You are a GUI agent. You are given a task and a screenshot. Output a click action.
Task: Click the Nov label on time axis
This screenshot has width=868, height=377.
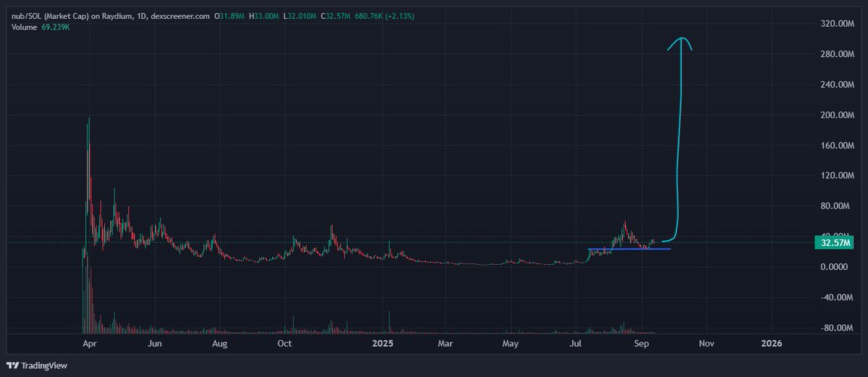(707, 343)
